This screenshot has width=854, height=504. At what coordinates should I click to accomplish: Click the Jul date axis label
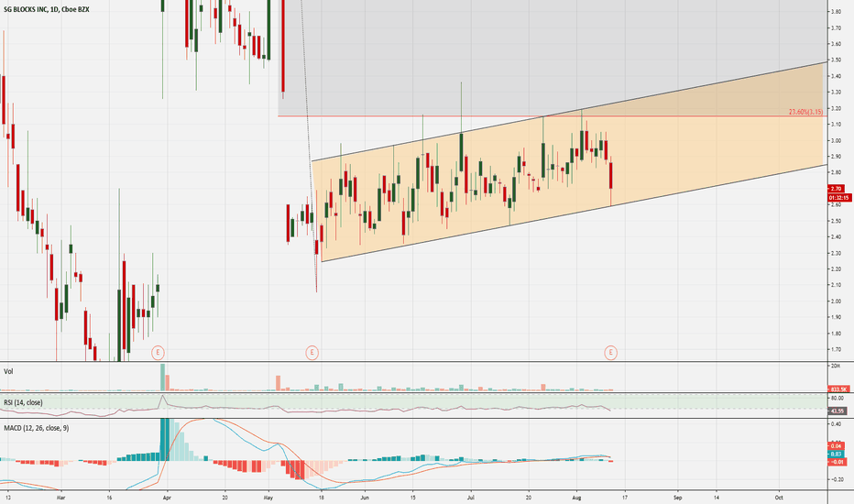[x=471, y=498]
